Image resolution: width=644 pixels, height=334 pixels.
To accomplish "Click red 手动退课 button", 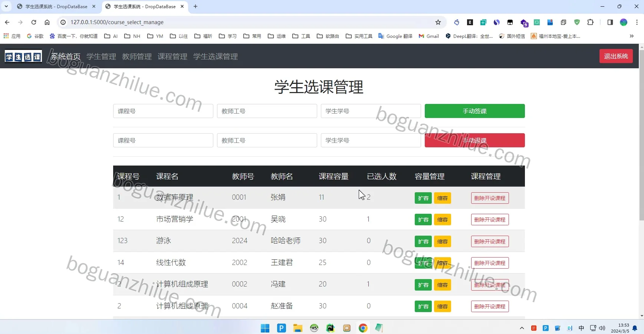I will 474,140.
